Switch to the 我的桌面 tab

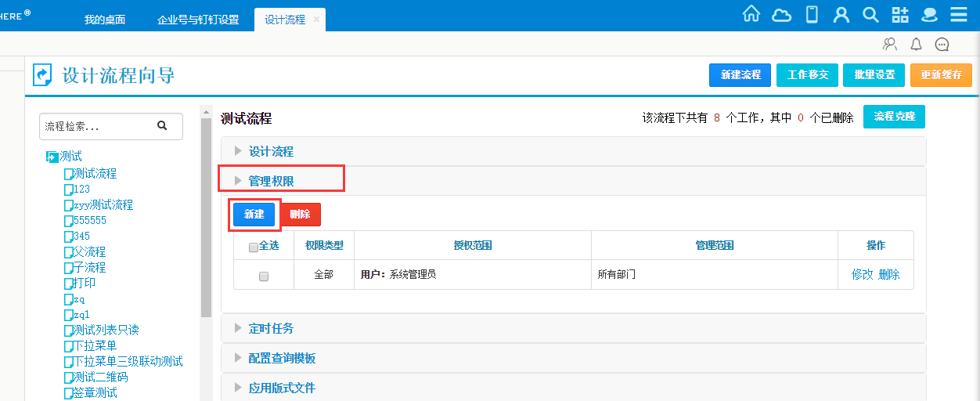[x=105, y=20]
